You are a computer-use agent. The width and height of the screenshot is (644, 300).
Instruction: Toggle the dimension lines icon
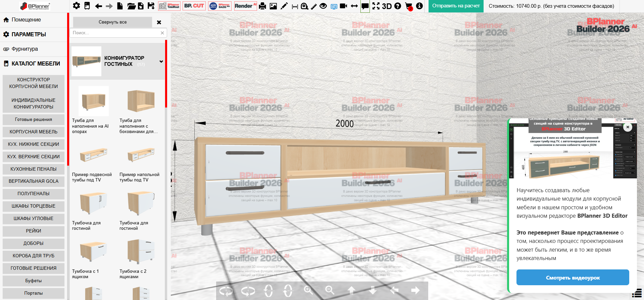pos(295,6)
